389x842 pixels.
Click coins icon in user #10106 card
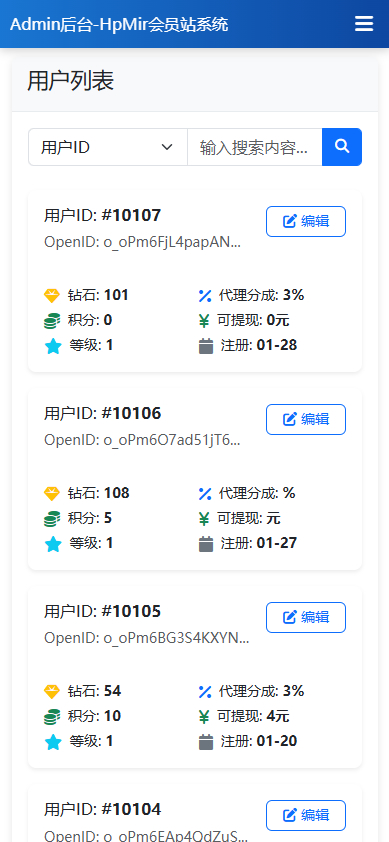[52, 519]
